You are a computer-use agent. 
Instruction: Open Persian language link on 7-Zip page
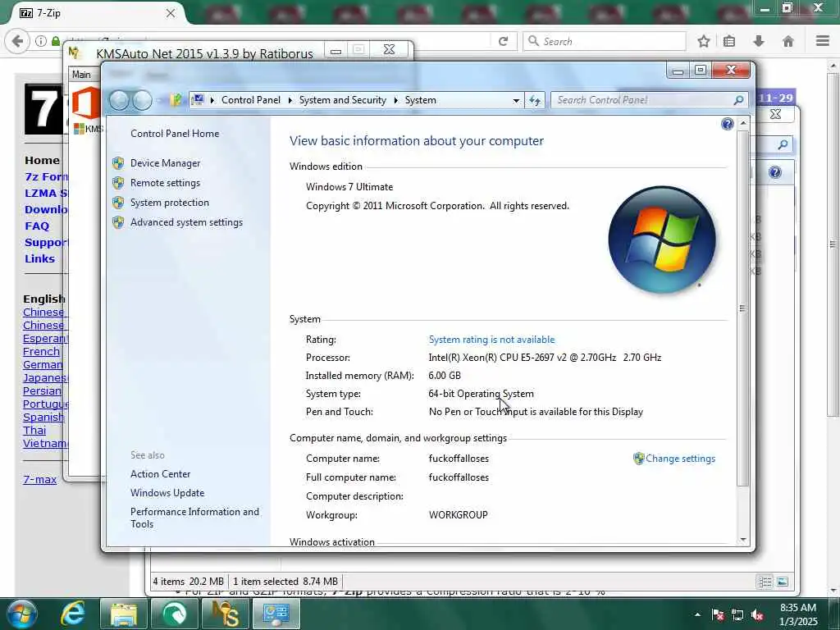point(42,390)
